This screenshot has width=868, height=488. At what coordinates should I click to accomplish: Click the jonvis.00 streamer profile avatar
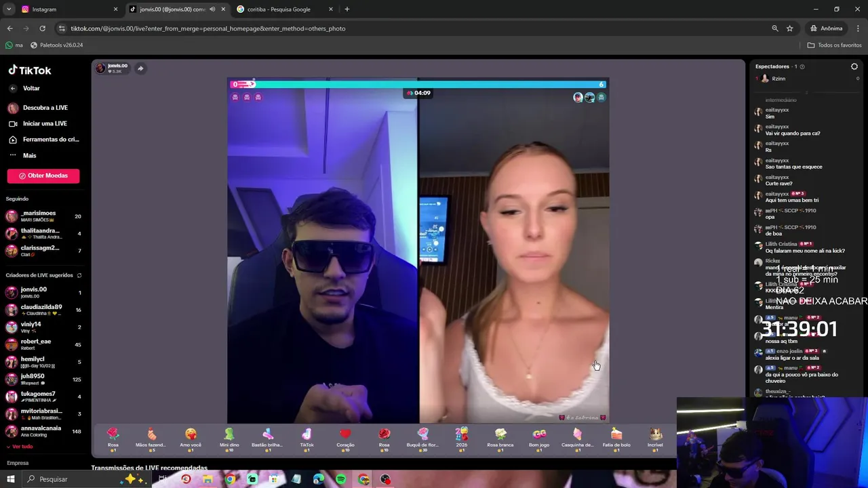point(100,68)
